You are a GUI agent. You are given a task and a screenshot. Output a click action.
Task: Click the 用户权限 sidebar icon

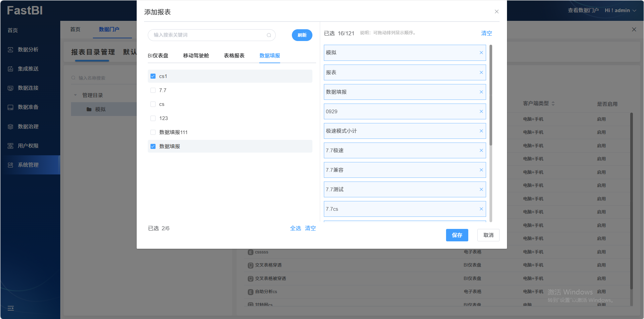click(10, 146)
